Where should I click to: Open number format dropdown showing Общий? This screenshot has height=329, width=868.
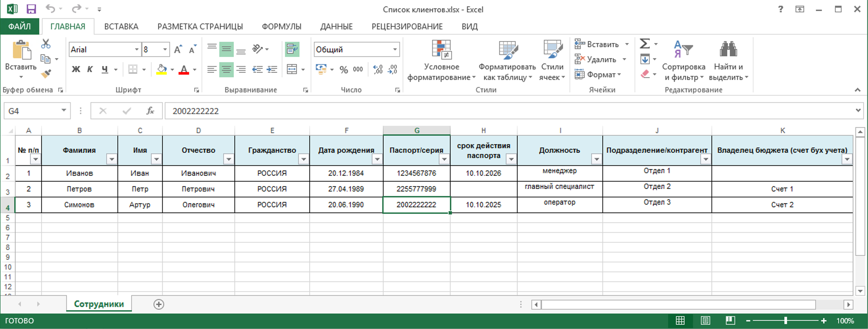[395, 50]
